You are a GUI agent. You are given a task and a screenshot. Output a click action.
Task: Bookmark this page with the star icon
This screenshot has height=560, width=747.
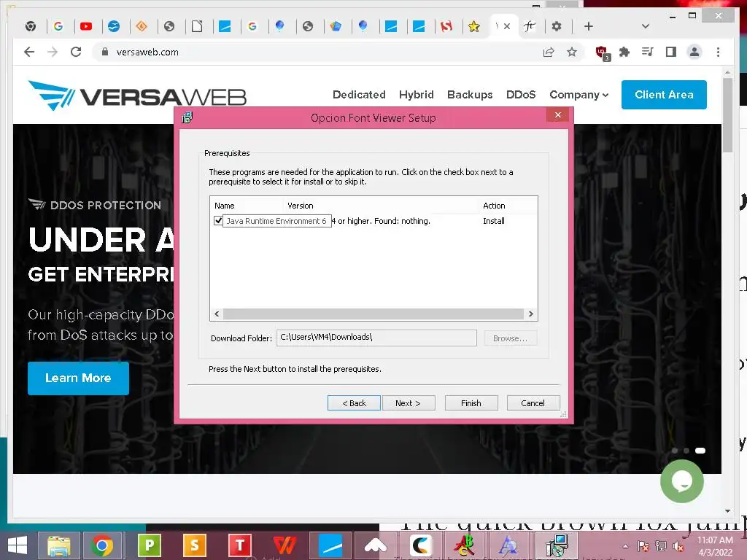(572, 52)
